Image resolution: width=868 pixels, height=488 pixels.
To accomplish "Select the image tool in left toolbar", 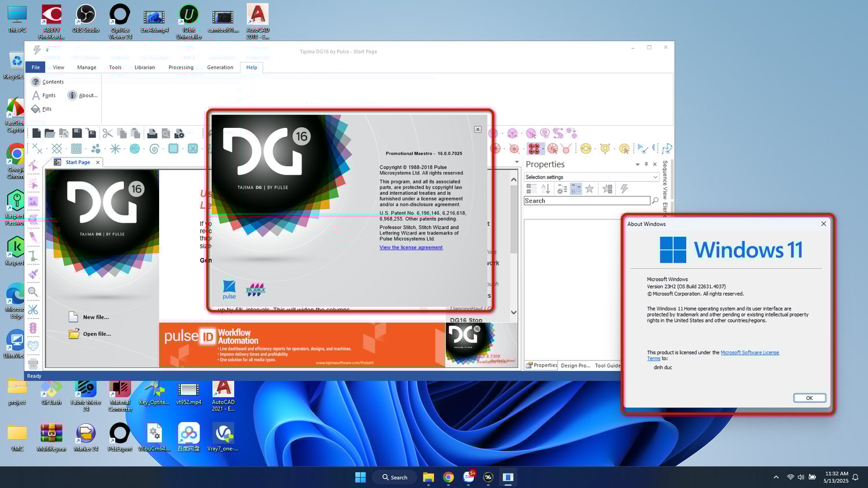I will click(34, 201).
